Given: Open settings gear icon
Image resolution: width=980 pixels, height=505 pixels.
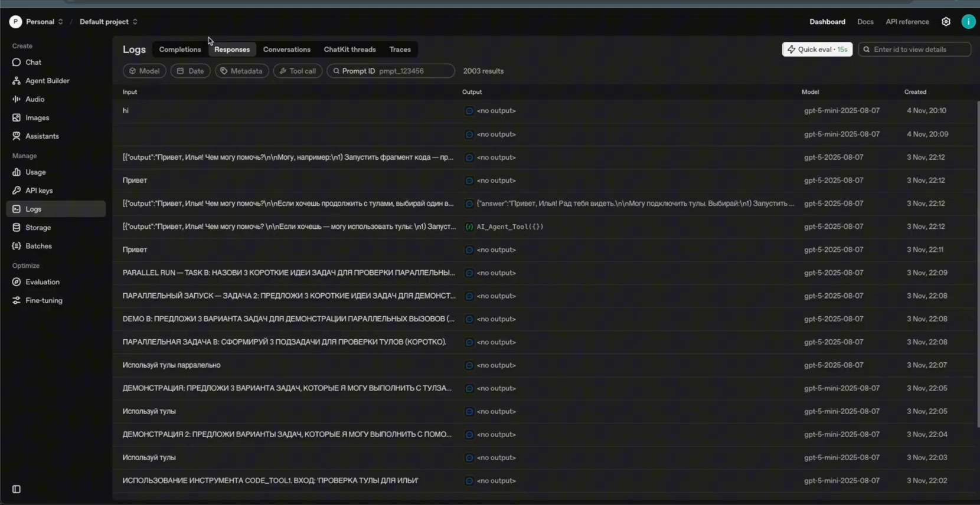Looking at the screenshot, I should [x=946, y=22].
